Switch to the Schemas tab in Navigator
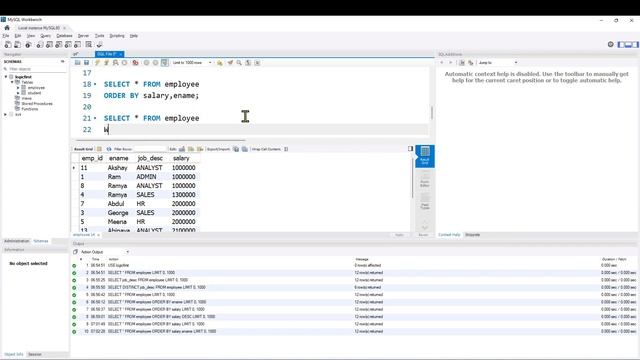 tap(41, 241)
